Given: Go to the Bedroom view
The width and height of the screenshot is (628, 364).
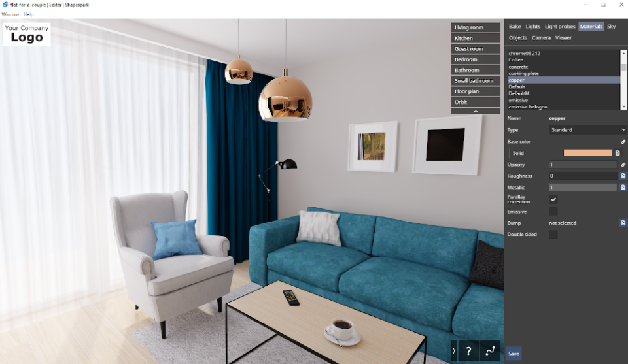Looking at the screenshot, I should pos(476,59).
